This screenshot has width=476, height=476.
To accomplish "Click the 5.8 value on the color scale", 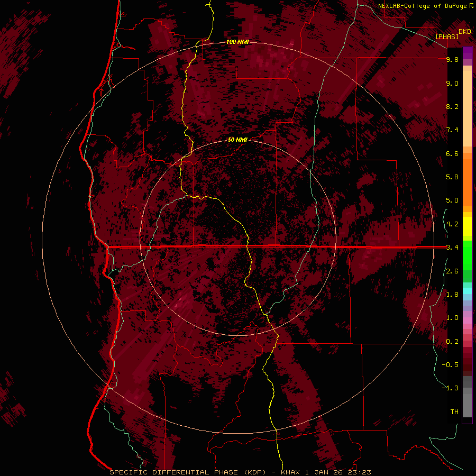I will (x=452, y=177).
